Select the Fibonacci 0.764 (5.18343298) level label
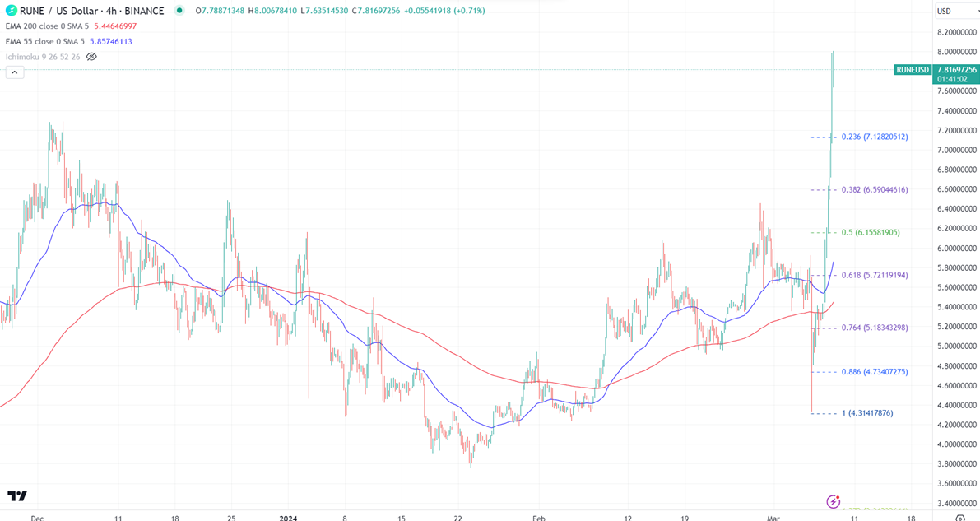The width and height of the screenshot is (980, 521). click(x=875, y=328)
